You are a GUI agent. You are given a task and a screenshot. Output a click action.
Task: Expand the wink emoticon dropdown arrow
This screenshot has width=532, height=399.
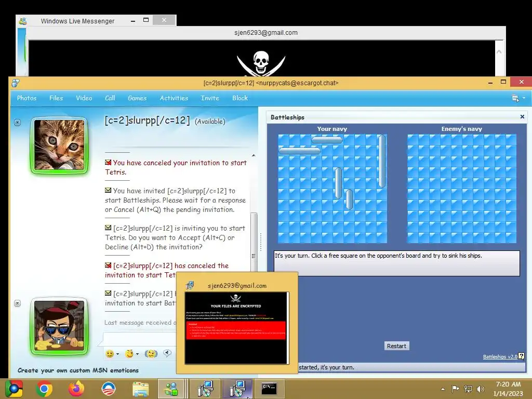pyautogui.click(x=137, y=354)
